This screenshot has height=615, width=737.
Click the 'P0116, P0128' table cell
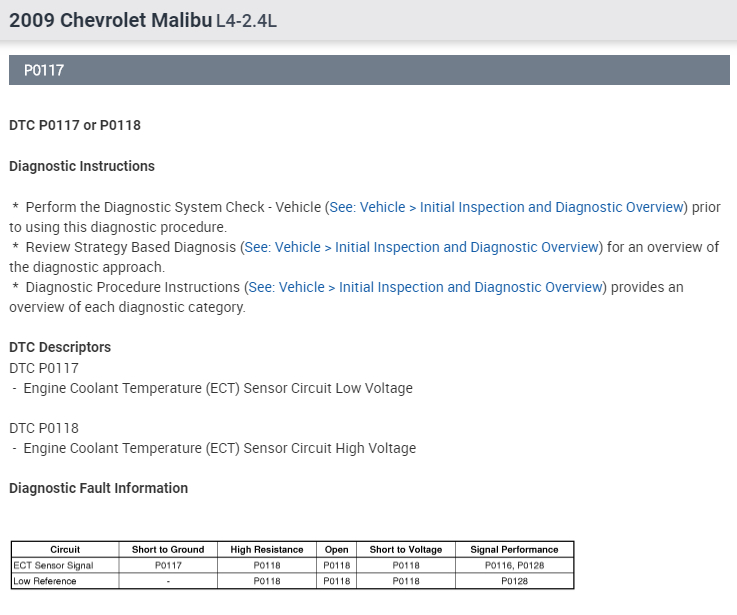[514, 565]
